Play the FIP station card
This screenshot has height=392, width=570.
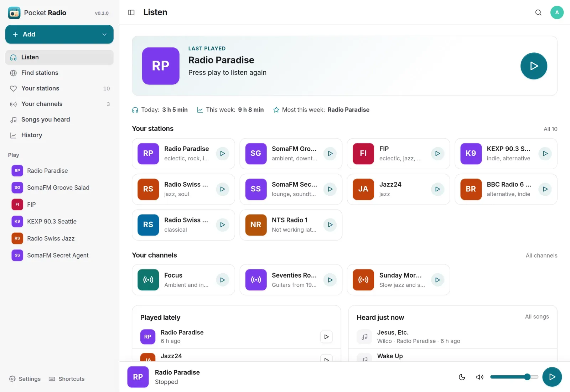(437, 154)
